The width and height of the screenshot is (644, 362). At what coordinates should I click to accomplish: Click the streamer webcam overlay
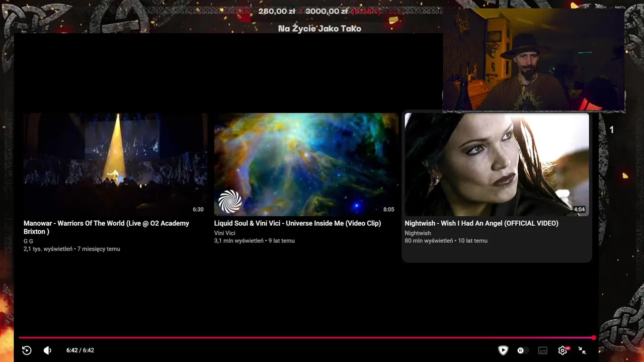tap(534, 60)
